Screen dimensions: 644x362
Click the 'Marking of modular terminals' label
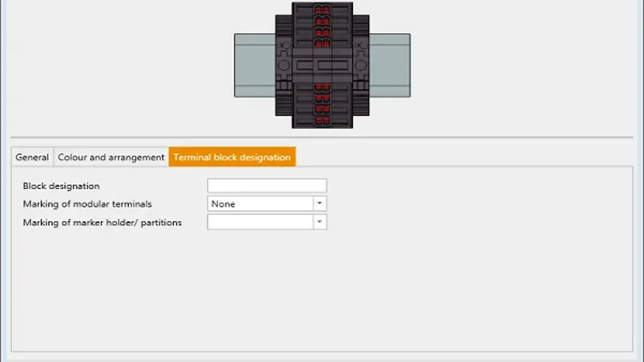[87, 204]
